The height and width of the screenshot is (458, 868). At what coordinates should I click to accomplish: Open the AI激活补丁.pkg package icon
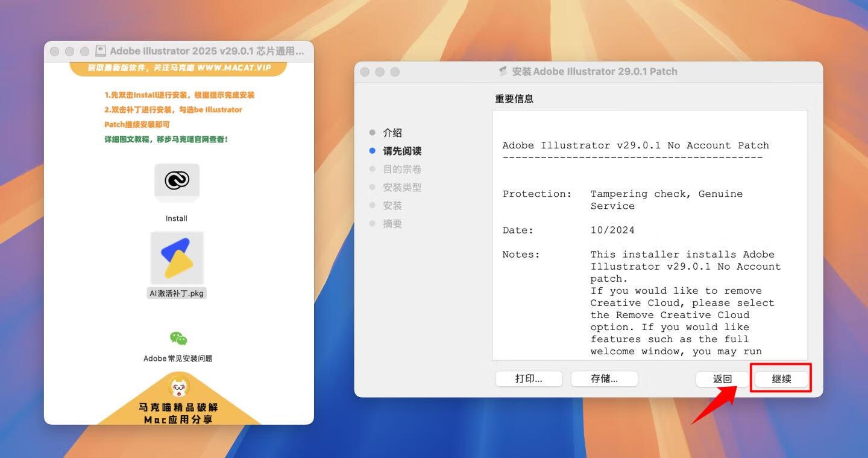[x=177, y=258]
